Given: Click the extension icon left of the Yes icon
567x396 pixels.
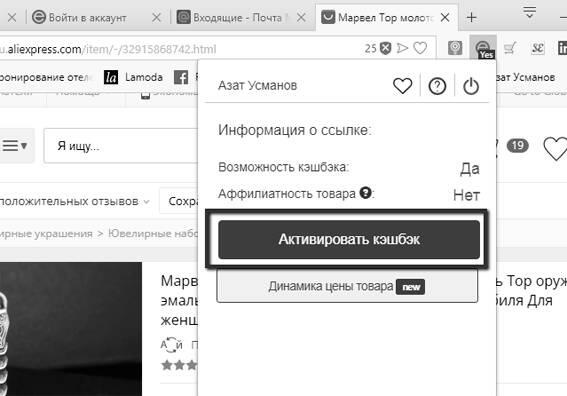Looking at the screenshot, I should [x=455, y=48].
